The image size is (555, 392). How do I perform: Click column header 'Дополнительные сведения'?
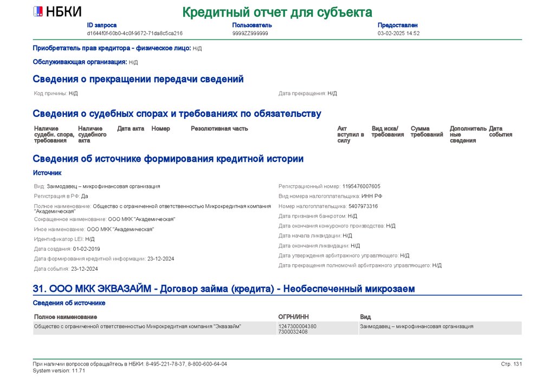(x=468, y=134)
